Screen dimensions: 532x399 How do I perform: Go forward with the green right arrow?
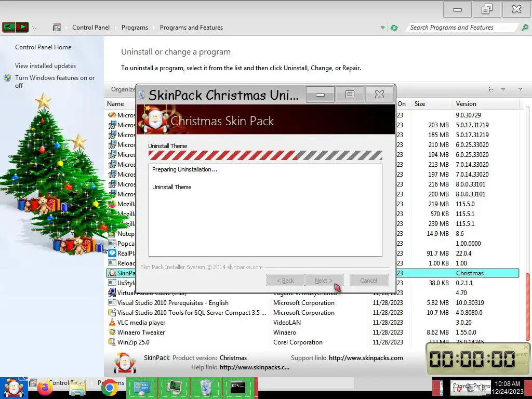coord(22,27)
